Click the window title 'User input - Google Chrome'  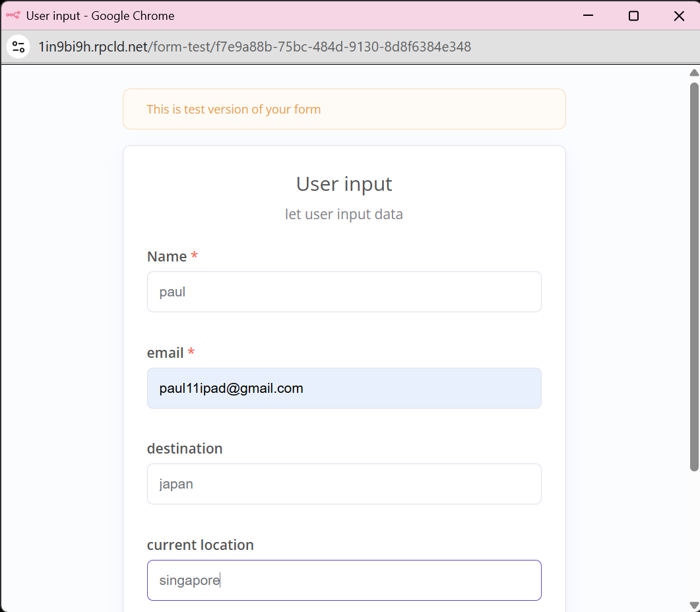point(100,16)
